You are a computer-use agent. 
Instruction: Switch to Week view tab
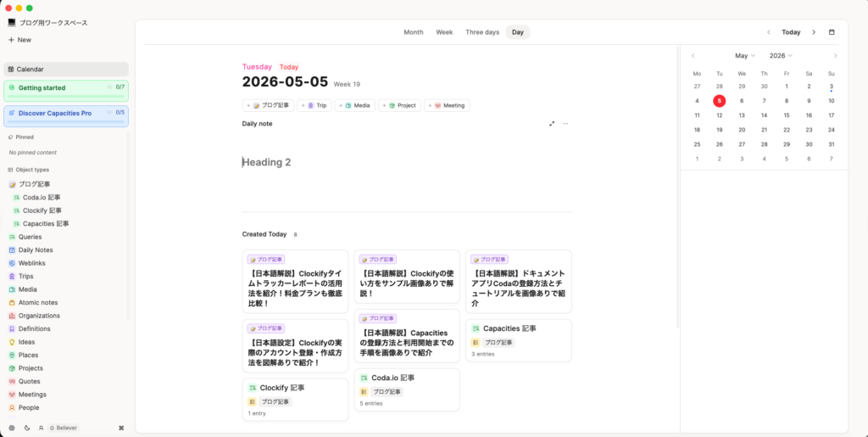444,32
